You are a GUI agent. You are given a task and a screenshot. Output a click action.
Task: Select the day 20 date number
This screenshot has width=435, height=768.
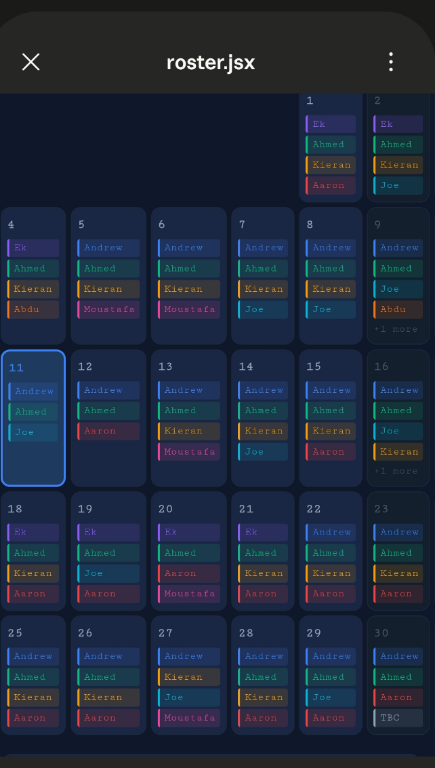point(165,509)
